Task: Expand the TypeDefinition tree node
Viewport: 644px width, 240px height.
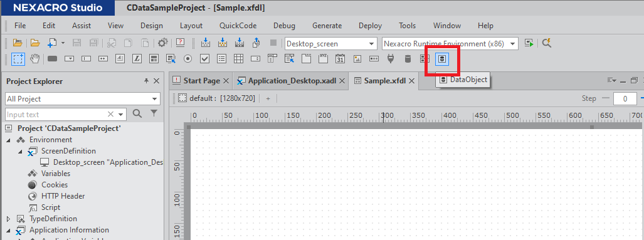Action: pos(9,219)
